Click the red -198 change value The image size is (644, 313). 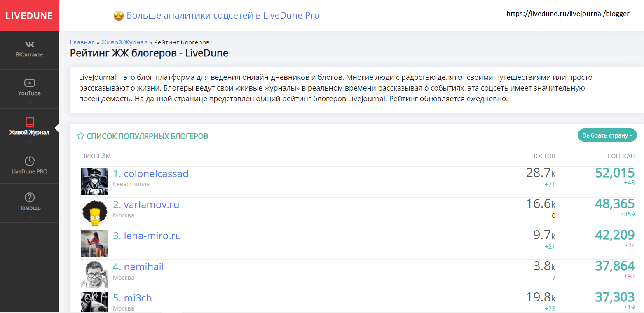click(628, 276)
